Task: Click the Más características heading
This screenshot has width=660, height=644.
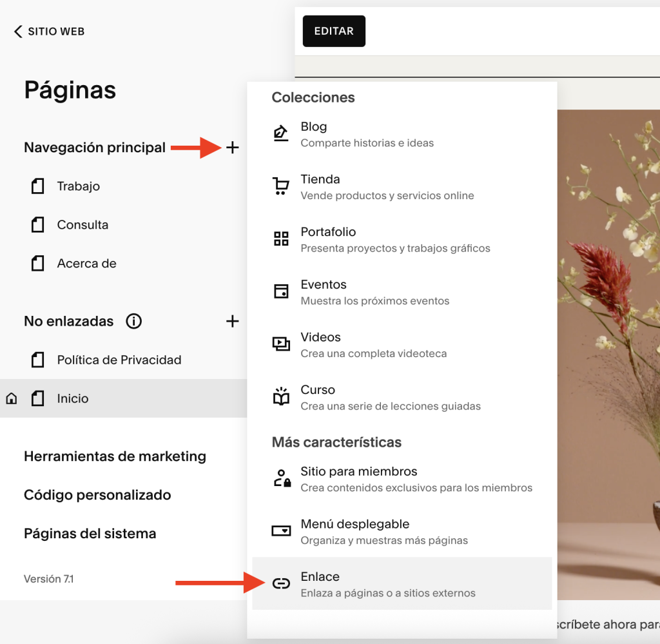Action: pos(336,442)
